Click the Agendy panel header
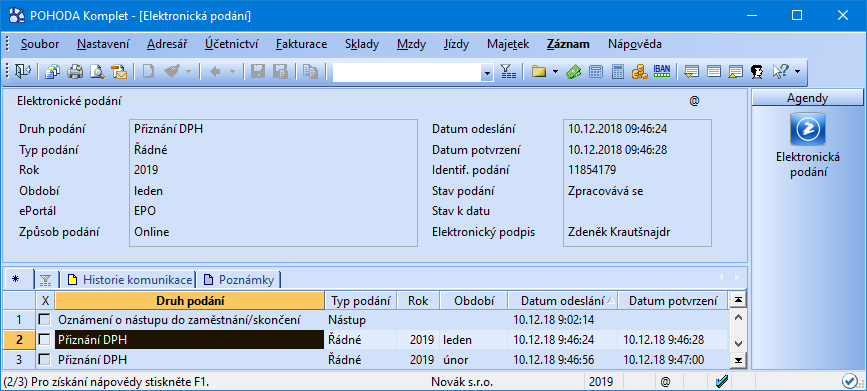This screenshot has width=867, height=391. point(807,98)
